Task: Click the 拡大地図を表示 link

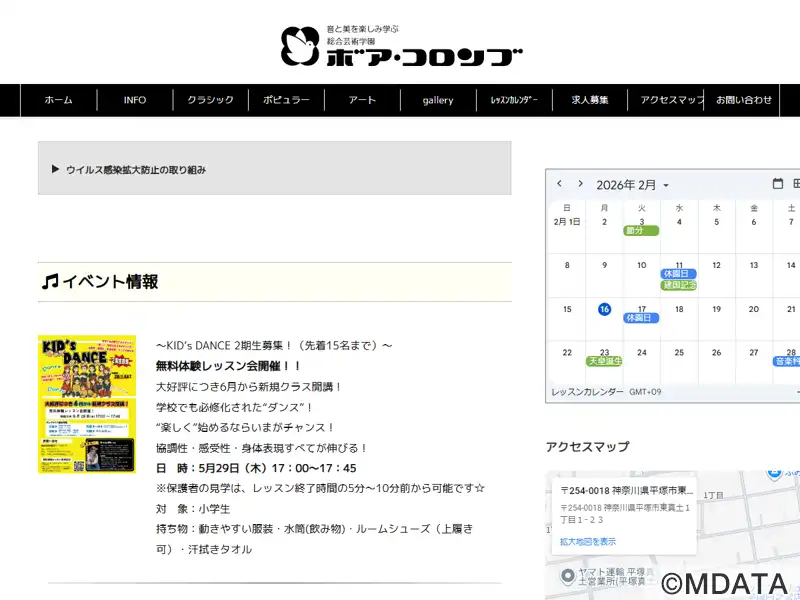Action: click(x=588, y=541)
